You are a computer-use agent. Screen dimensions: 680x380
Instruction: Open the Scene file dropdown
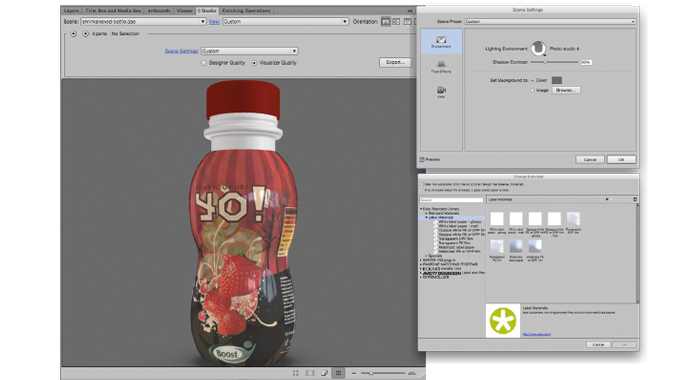143,22
